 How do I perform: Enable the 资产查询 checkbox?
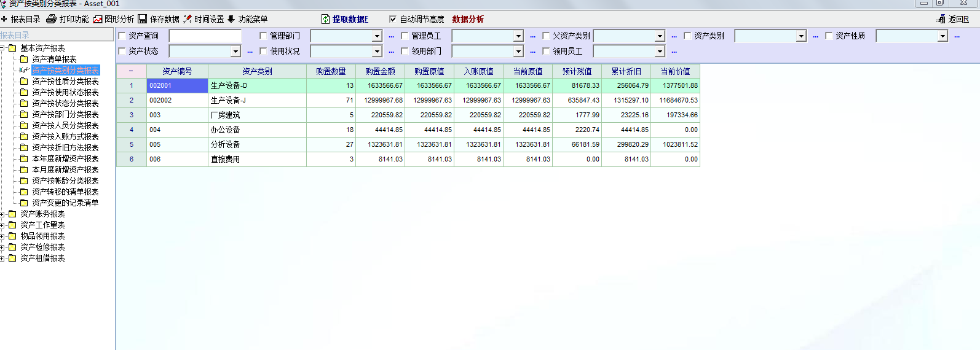pyautogui.click(x=122, y=36)
